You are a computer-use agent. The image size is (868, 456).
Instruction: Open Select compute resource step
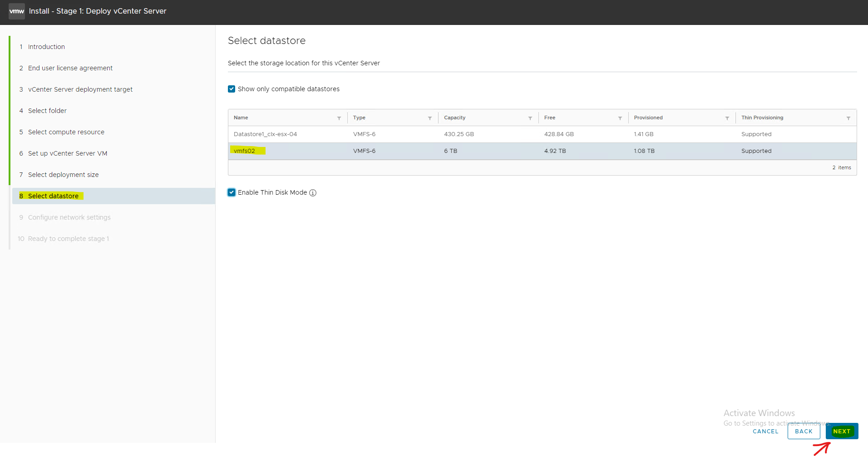tap(66, 132)
